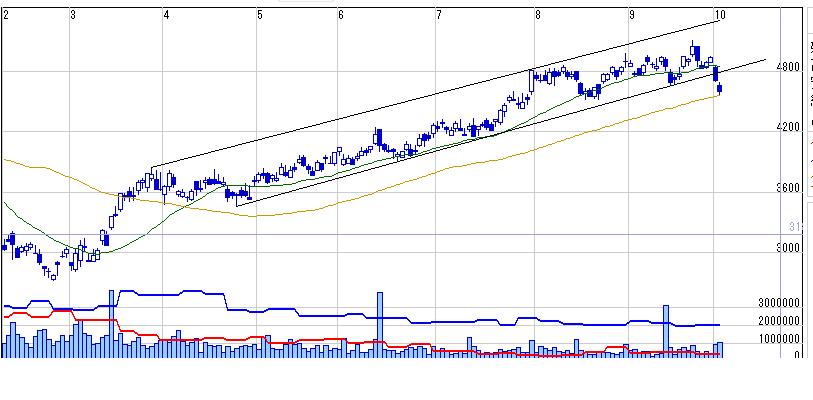Click the month 6 label at chart top
This screenshot has height=400, width=813.
341,15
